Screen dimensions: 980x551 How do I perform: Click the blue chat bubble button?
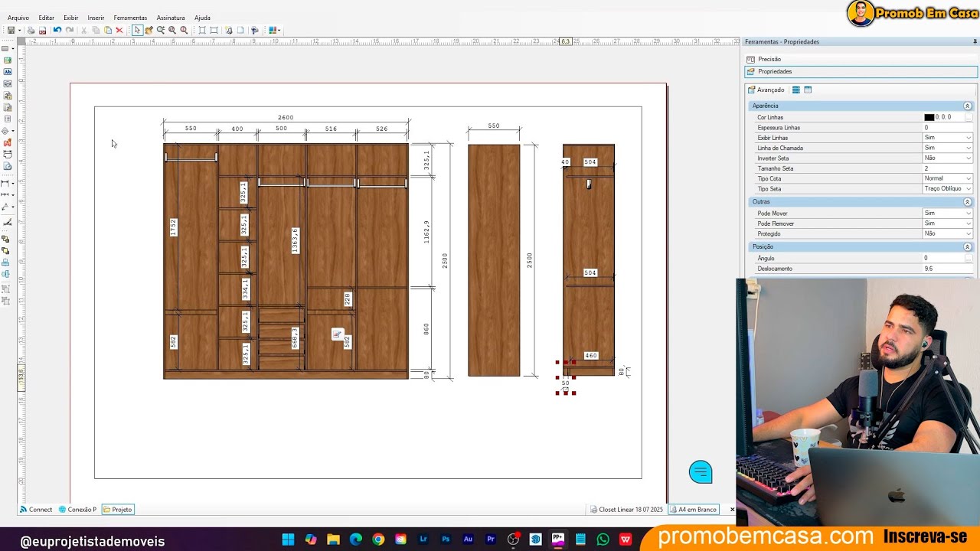click(x=701, y=472)
